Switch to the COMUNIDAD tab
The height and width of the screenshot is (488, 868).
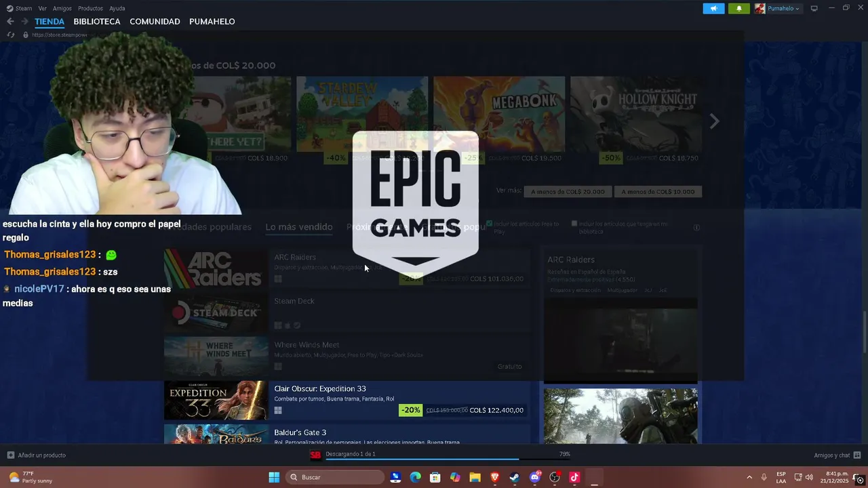(x=155, y=22)
